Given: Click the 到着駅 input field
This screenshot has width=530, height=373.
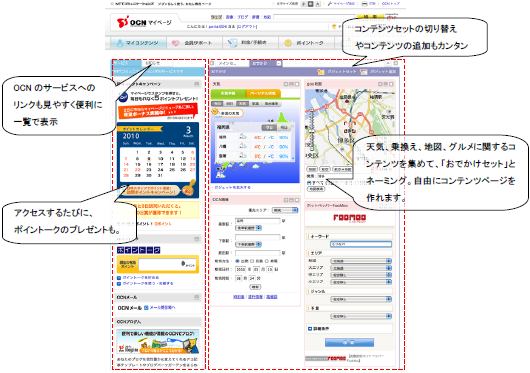Looking at the screenshot, I should coord(258,237).
